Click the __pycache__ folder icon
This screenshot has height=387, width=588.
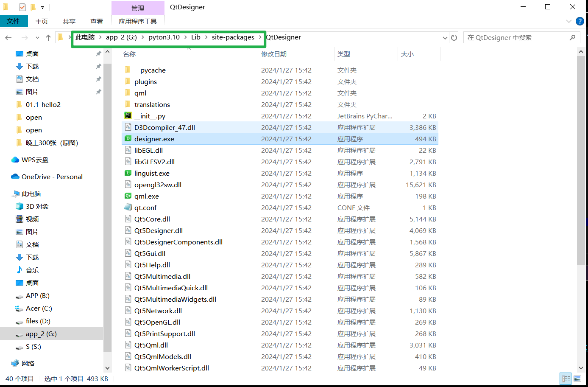[128, 70]
